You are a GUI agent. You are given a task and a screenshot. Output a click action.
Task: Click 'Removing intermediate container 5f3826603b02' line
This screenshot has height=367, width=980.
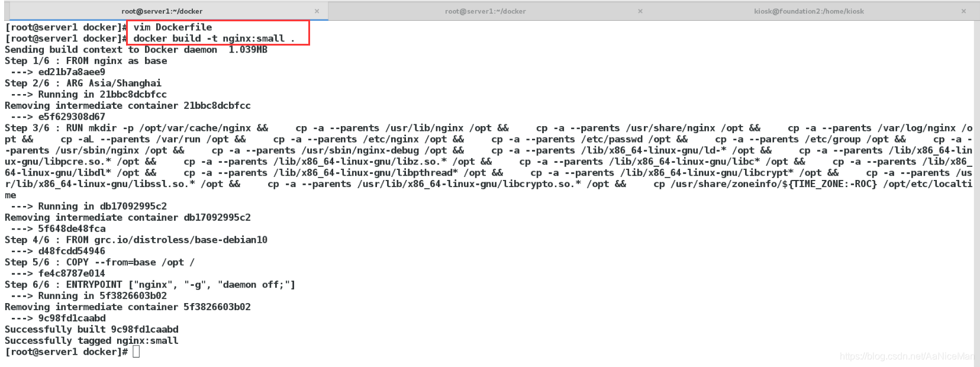pos(128,308)
